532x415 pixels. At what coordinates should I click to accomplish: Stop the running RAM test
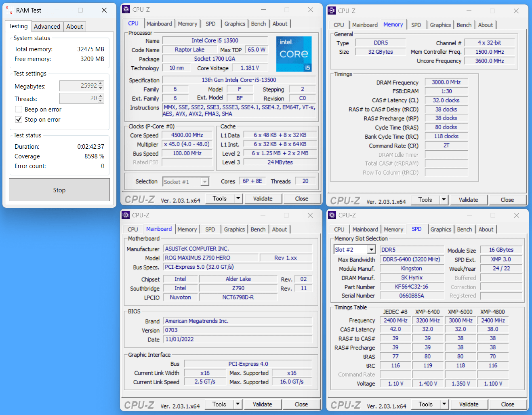[x=59, y=190]
